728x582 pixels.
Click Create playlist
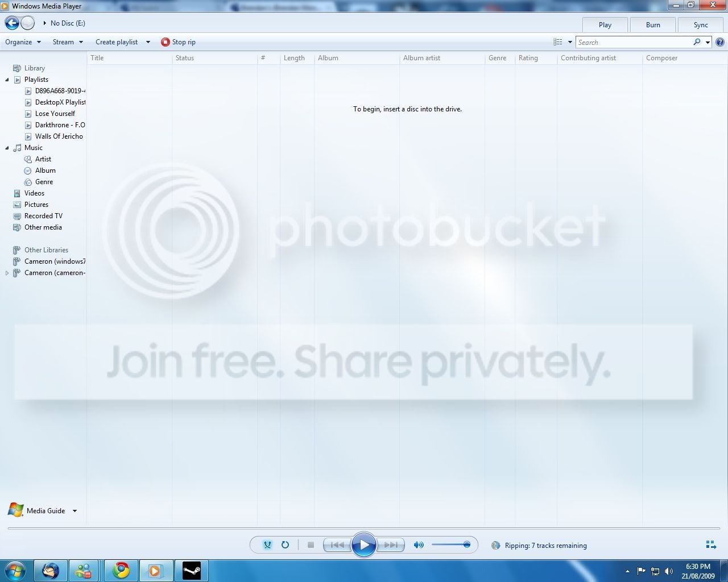pos(117,42)
